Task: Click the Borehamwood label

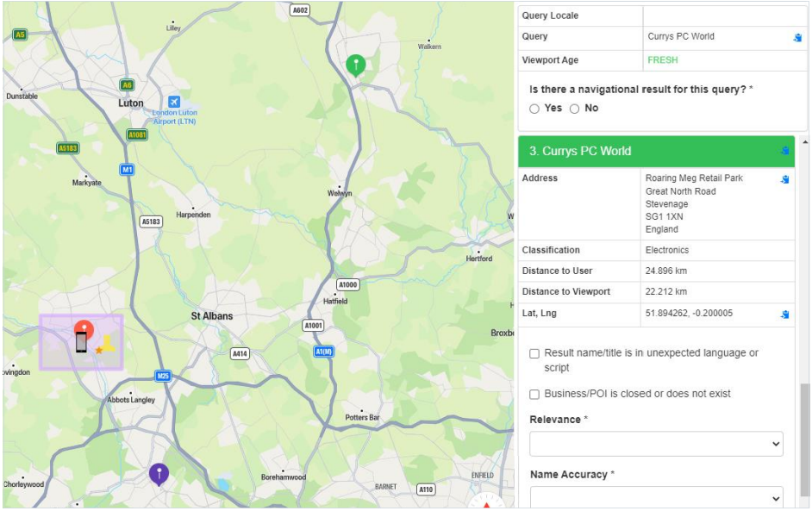Action: [284, 477]
